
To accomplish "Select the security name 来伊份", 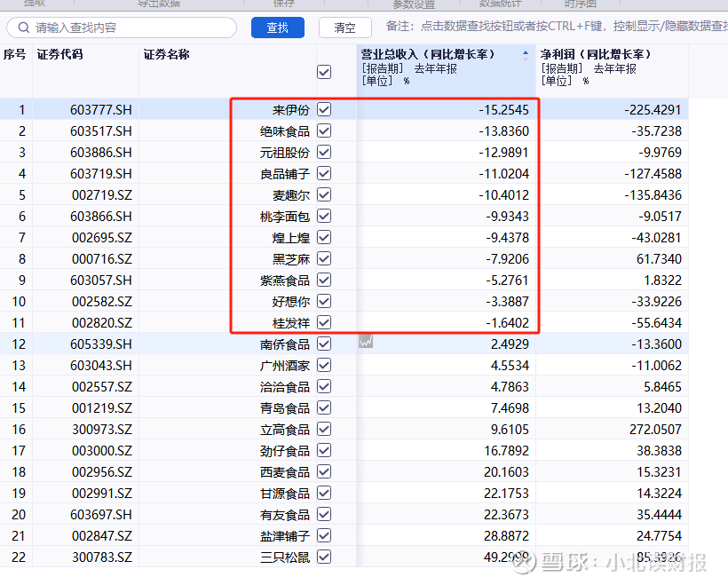I will point(291,110).
